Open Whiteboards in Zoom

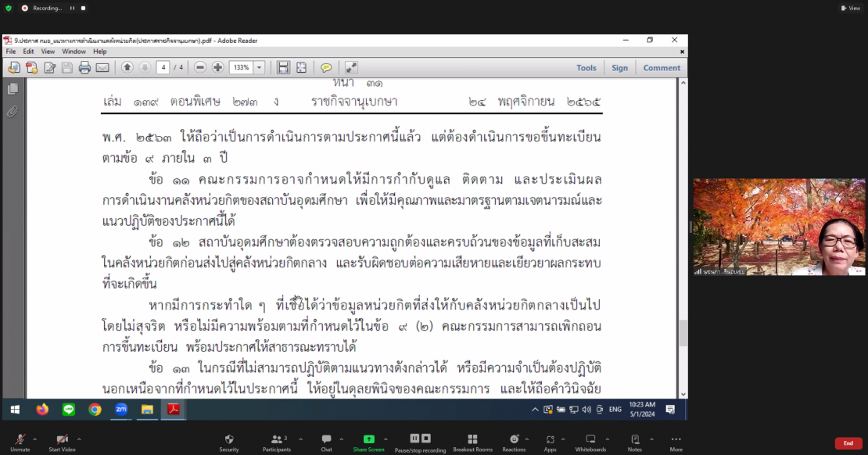590,442
